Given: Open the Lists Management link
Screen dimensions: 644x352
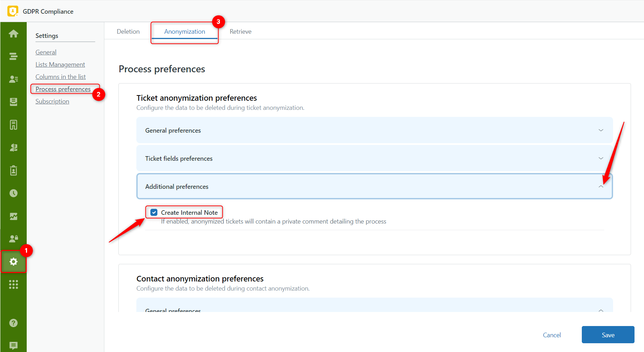Looking at the screenshot, I should 60,65.
